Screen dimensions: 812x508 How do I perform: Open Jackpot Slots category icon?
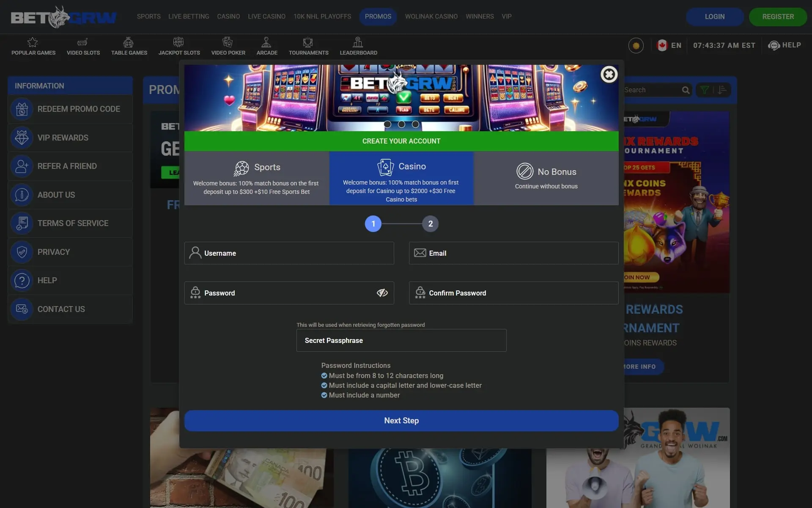click(178, 42)
